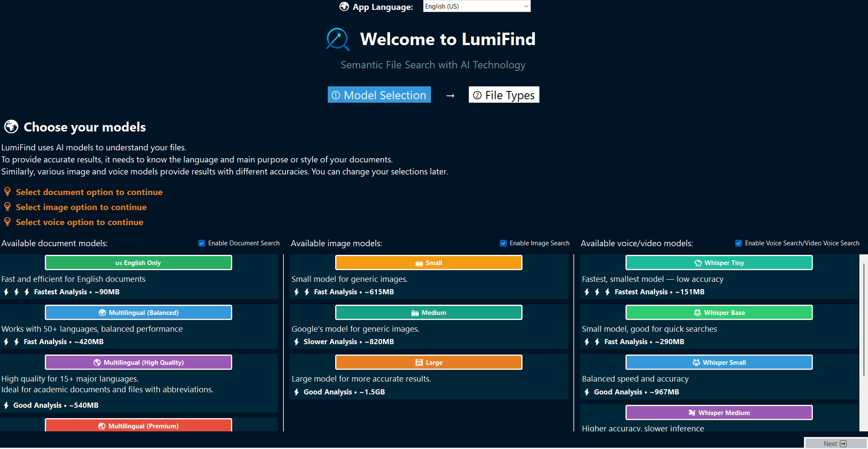Select the Whisper Tiny voice model

pos(719,263)
